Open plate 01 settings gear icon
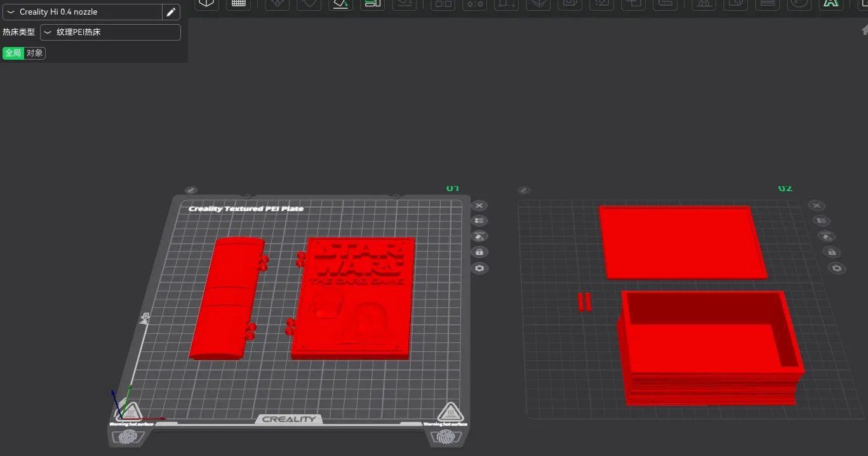The height and width of the screenshot is (456, 868). tap(479, 269)
